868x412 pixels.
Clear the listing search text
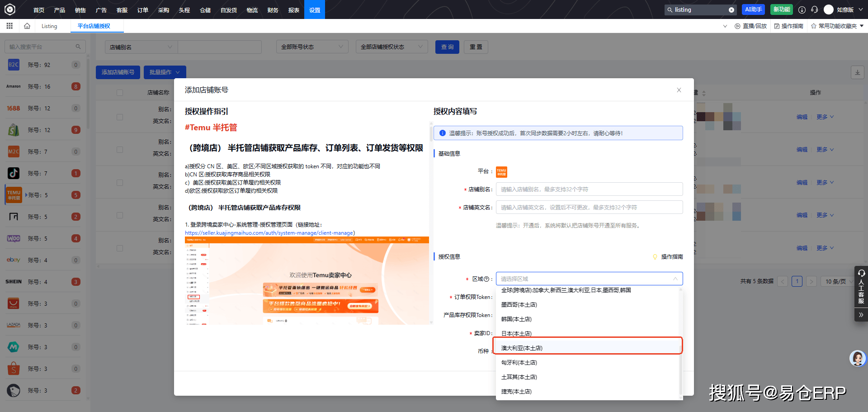point(731,10)
